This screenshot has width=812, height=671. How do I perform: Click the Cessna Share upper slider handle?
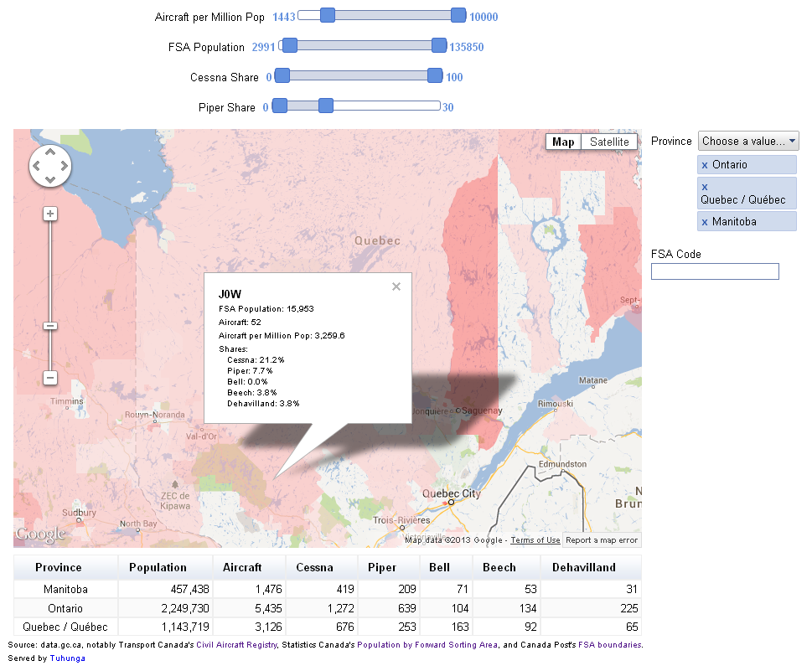[435, 75]
